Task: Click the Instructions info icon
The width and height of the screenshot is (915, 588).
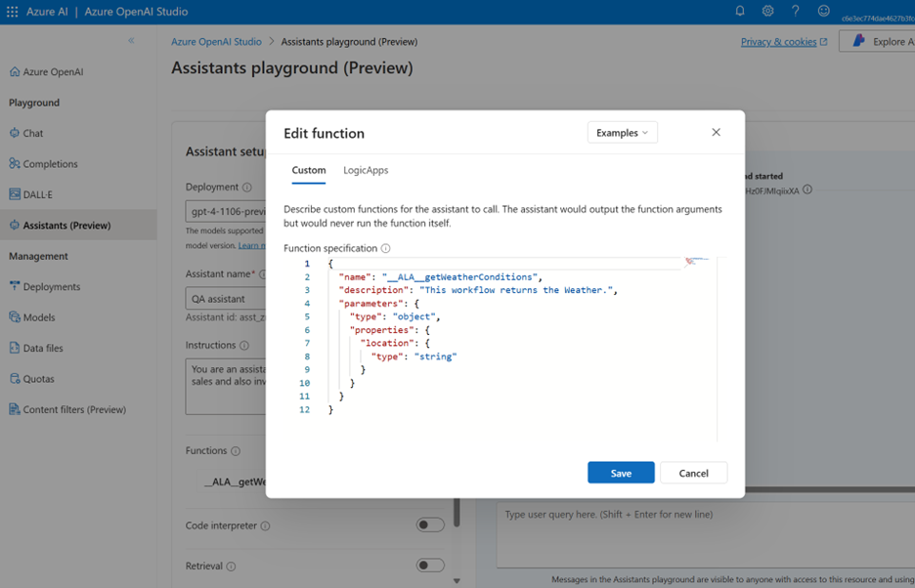Action: (x=244, y=346)
